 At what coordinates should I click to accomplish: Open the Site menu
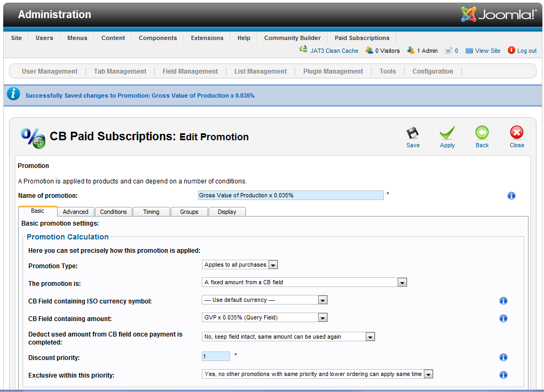pyautogui.click(x=17, y=38)
